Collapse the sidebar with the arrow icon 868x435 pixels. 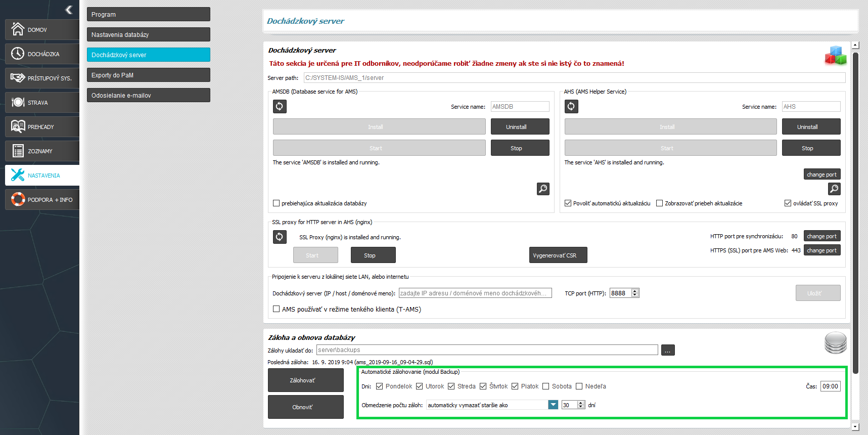tap(69, 10)
